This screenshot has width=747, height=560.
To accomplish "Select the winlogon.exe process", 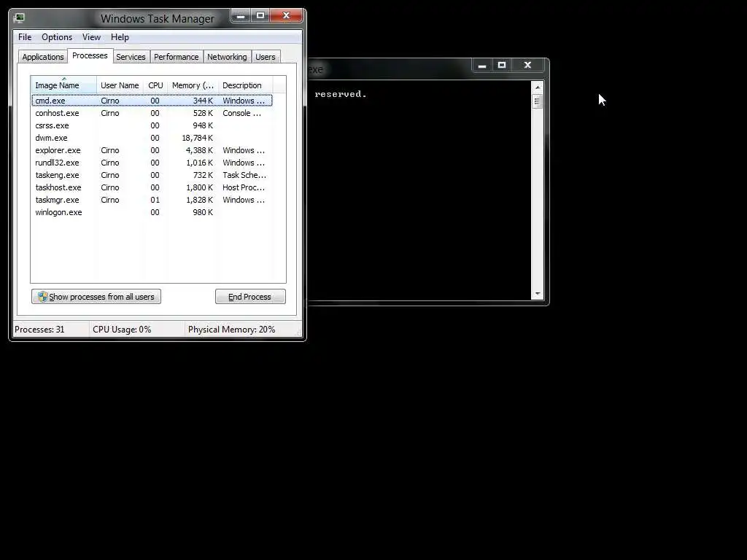I will click(152, 212).
